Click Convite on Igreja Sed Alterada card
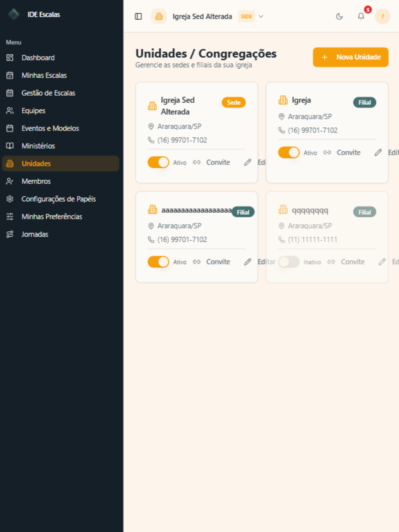The image size is (399, 532). pyautogui.click(x=218, y=162)
